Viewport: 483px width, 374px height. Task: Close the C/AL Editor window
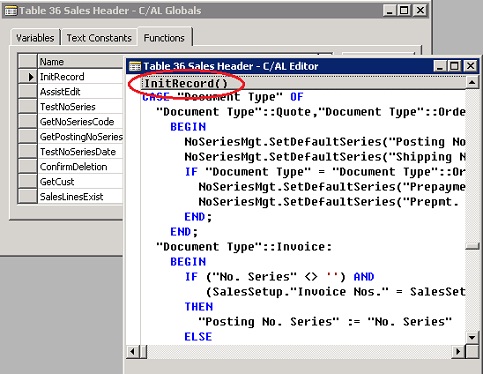(x=470, y=66)
